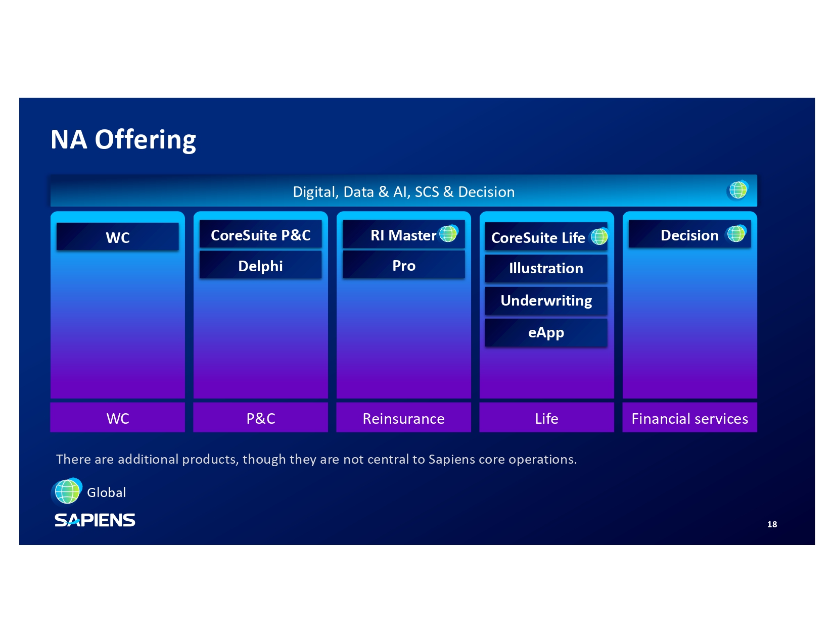This screenshot has width=834, height=644.
Task: Click the Global legend globe icon
Action: [67, 491]
